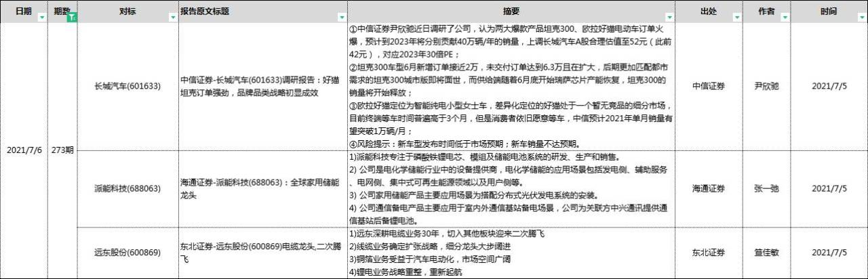Select the 派能科技 summary cell about 磷酸铁锂电芯

pos(512,188)
